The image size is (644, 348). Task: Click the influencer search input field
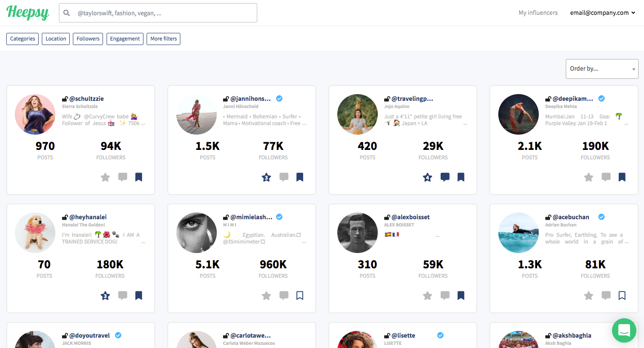[164, 13]
